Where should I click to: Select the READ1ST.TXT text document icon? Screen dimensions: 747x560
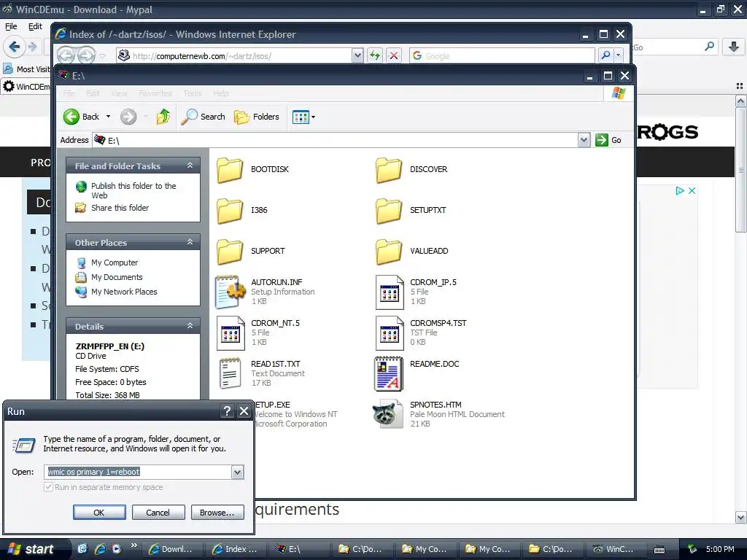pos(230,374)
